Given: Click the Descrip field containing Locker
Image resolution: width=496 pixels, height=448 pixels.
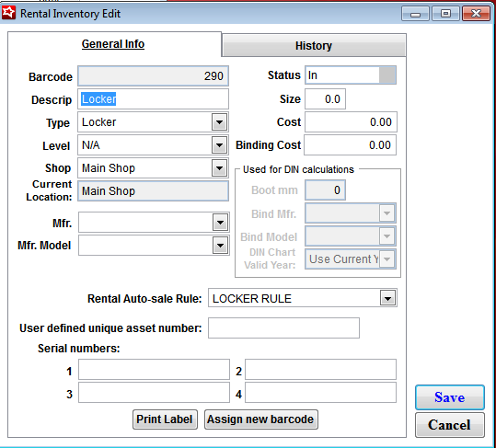Looking at the screenshot, I should [x=153, y=99].
